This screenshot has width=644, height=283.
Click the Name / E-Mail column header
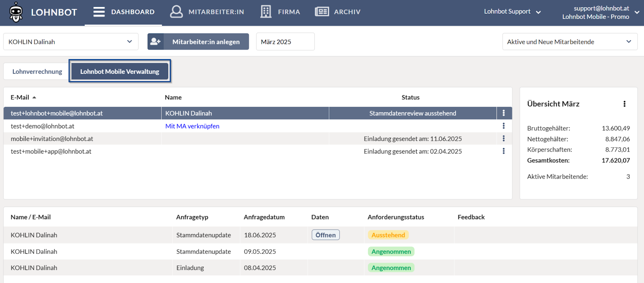tap(31, 217)
